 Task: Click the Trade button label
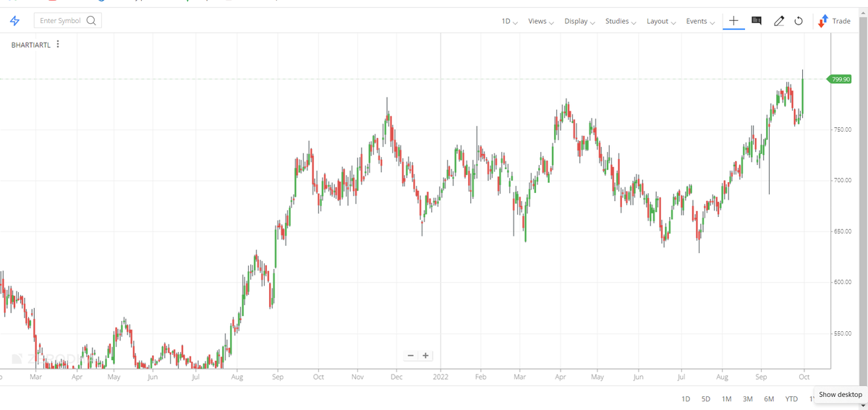point(841,21)
